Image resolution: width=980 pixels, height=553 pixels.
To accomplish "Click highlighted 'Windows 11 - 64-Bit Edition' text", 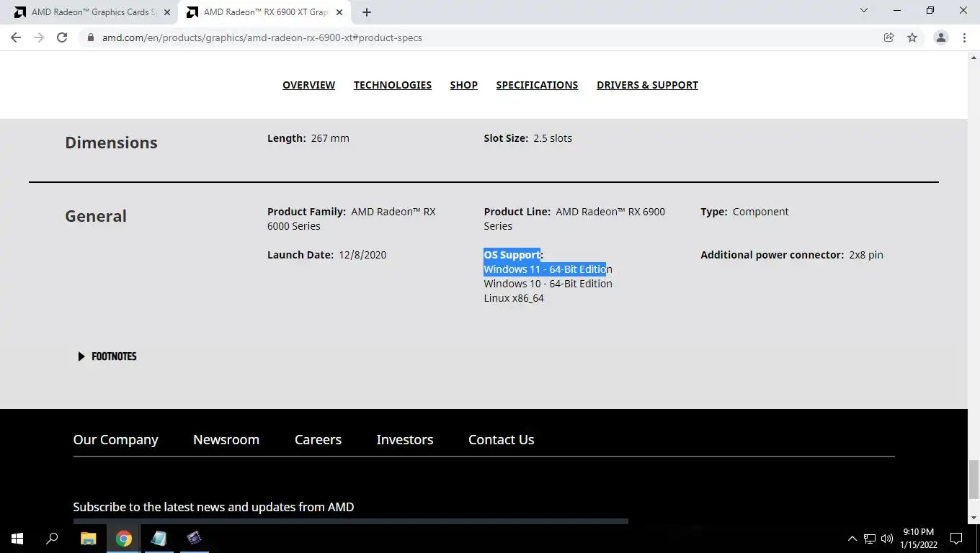I will 548,269.
